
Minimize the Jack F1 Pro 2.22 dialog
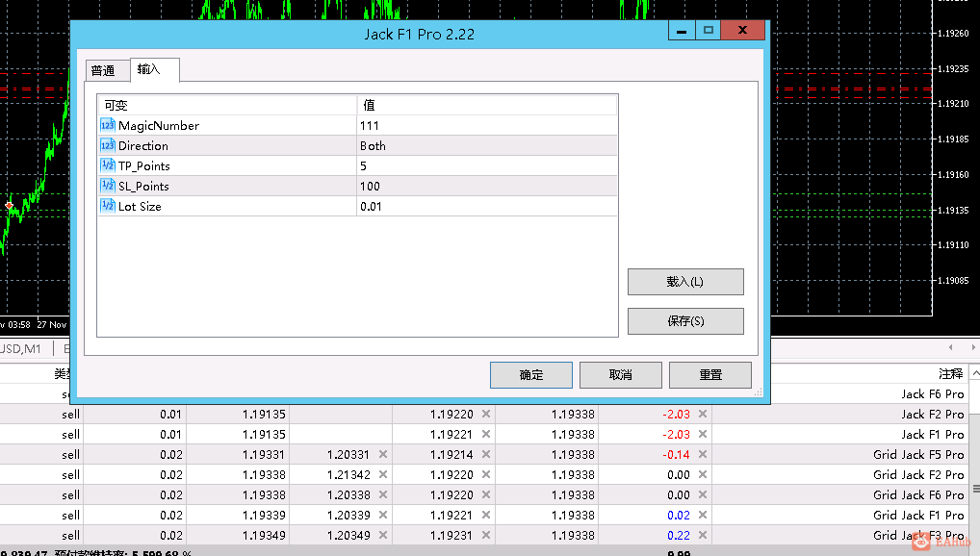pos(682,30)
